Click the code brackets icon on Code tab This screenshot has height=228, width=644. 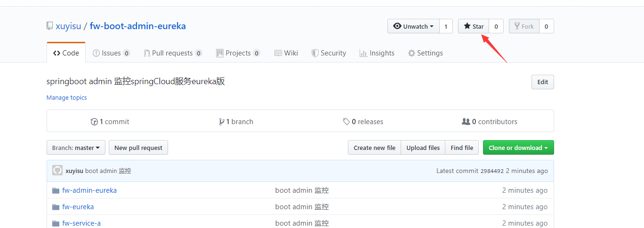click(56, 53)
